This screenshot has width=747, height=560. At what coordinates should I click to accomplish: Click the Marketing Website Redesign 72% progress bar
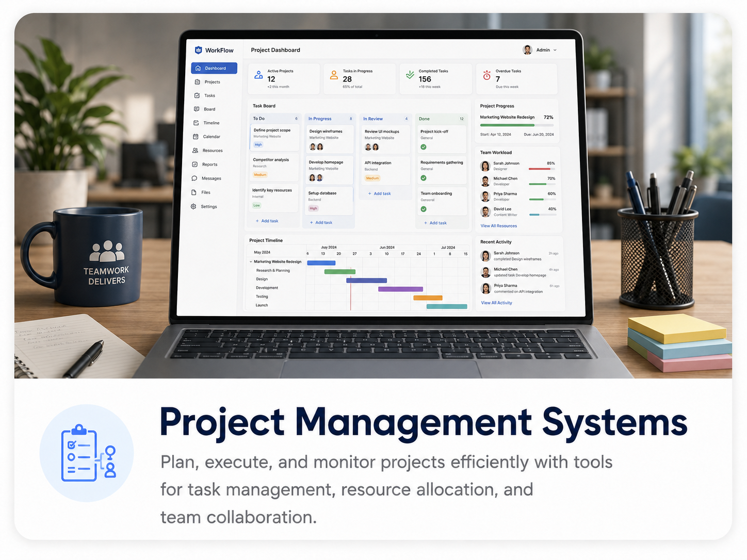[x=516, y=125]
